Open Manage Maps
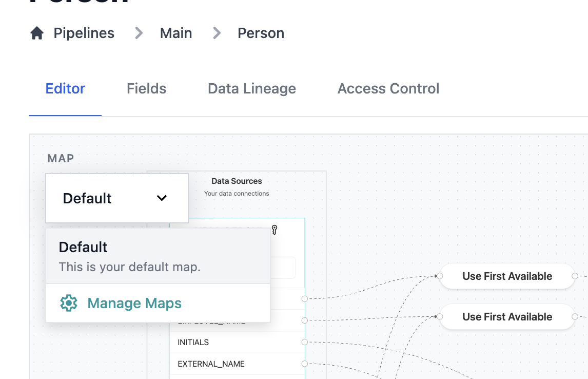Viewport: 588px width, 379px height. tap(134, 304)
